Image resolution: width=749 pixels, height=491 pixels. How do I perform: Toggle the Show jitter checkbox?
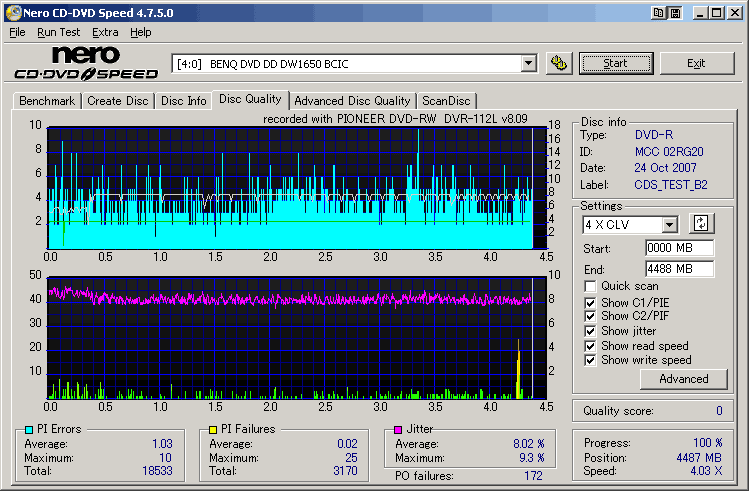(590, 331)
